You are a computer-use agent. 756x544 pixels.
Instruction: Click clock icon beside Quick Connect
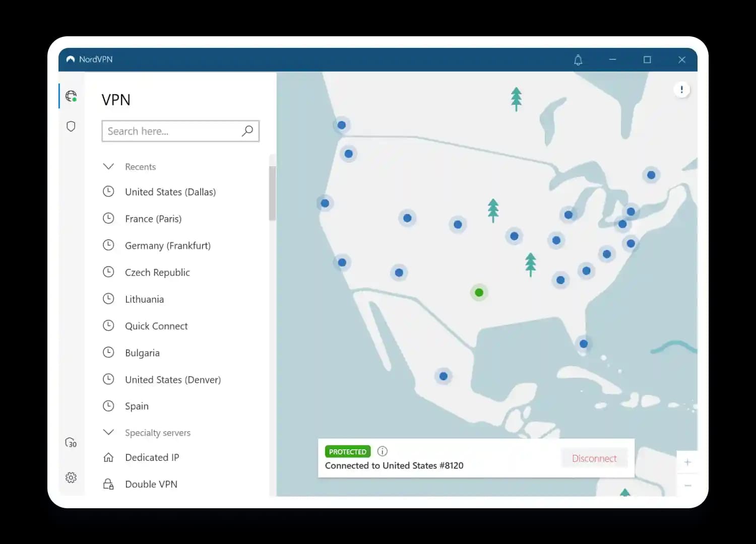click(x=108, y=325)
